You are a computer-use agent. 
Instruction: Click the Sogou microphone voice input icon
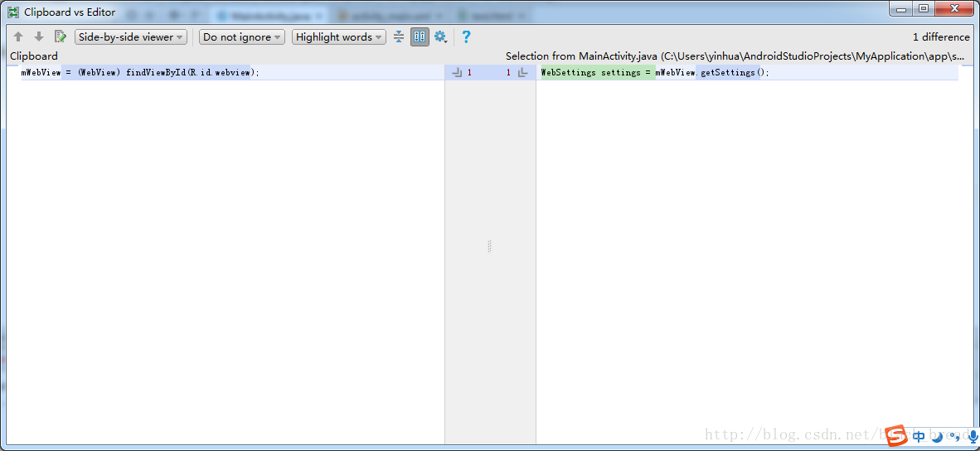973,436
